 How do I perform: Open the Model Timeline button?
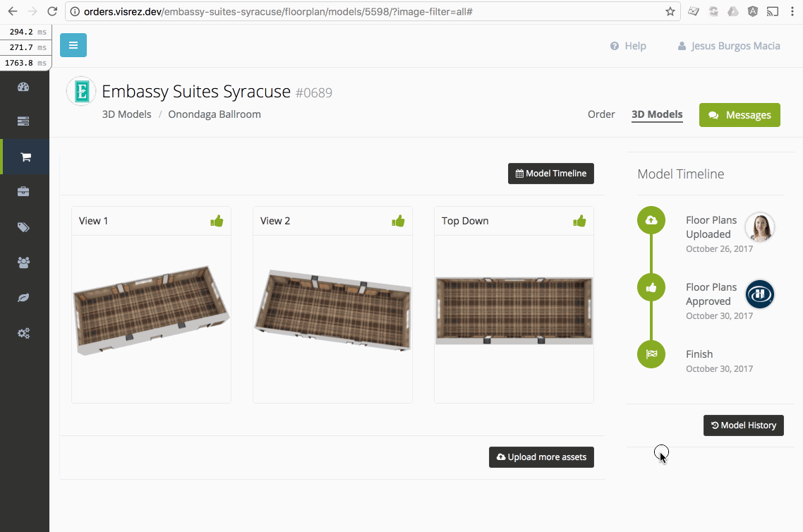click(x=551, y=174)
